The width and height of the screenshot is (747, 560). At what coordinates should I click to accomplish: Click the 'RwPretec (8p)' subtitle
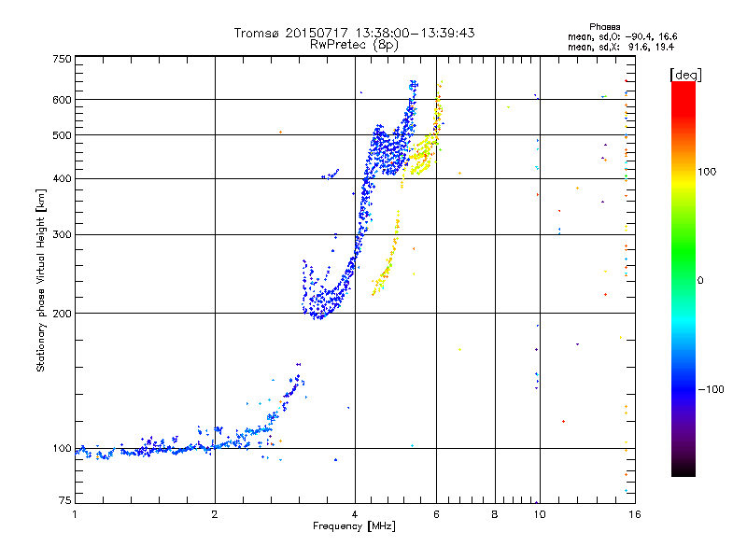coord(354,45)
